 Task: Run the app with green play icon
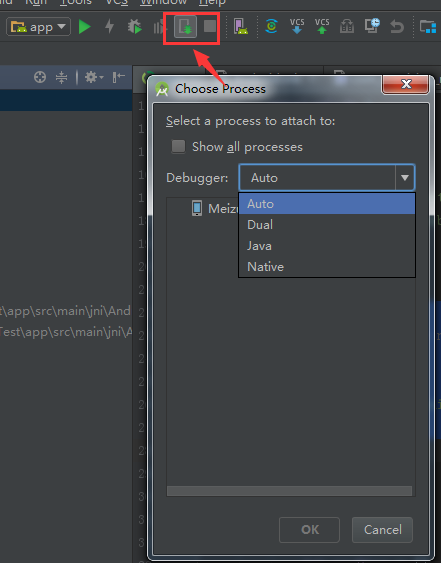[x=85, y=27]
